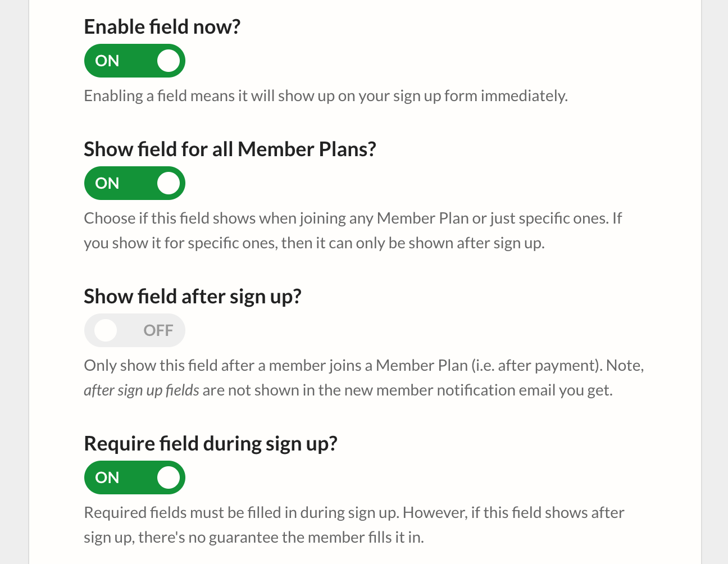Select the Show field after sign up heading
Image resolution: width=728 pixels, height=564 pixels.
pos(193,295)
